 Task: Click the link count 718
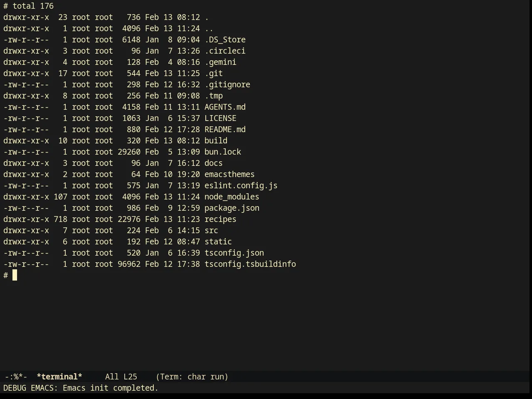point(60,219)
